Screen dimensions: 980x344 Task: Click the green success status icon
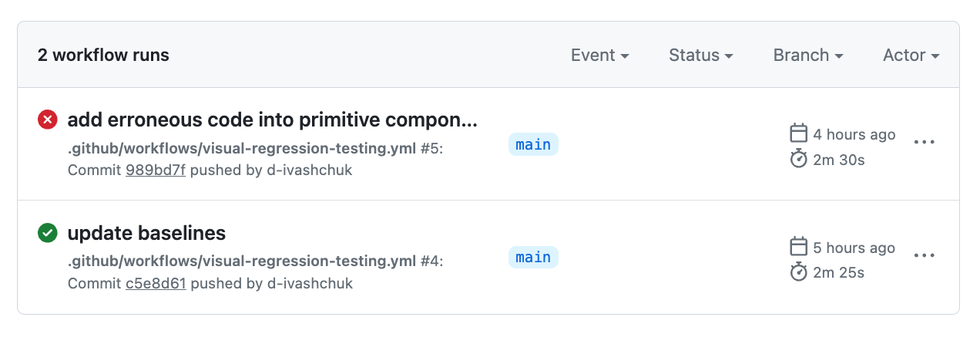point(48,233)
